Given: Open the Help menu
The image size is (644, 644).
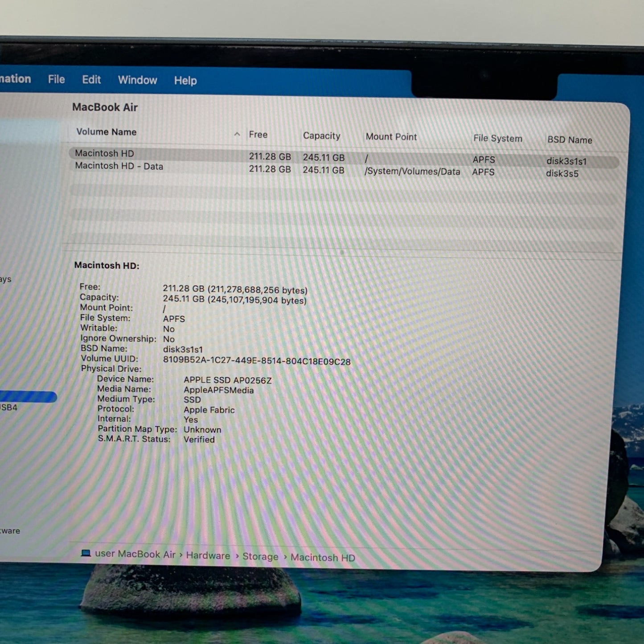Looking at the screenshot, I should pos(185,81).
